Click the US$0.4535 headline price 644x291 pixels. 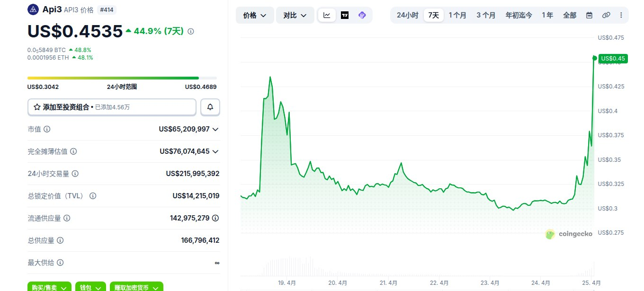(75, 31)
